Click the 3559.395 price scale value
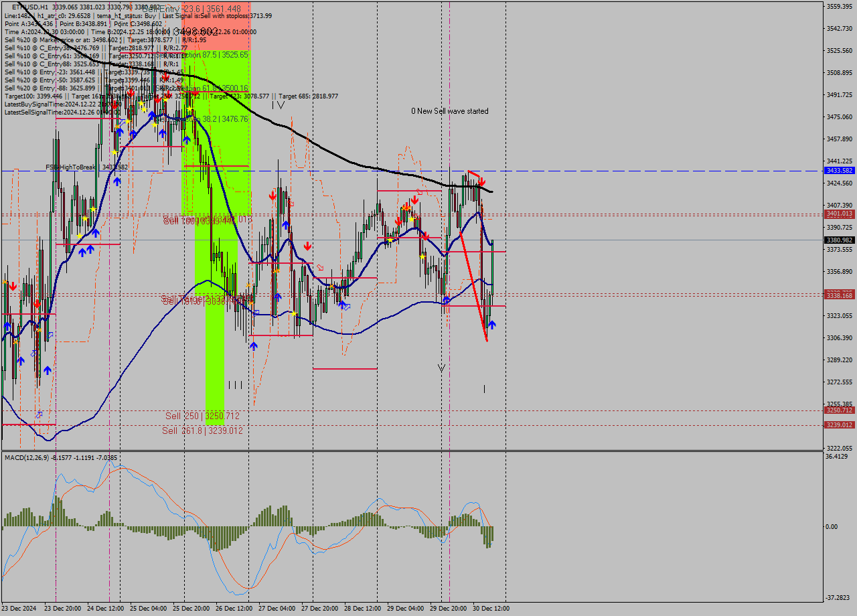857x616 pixels. point(840,6)
